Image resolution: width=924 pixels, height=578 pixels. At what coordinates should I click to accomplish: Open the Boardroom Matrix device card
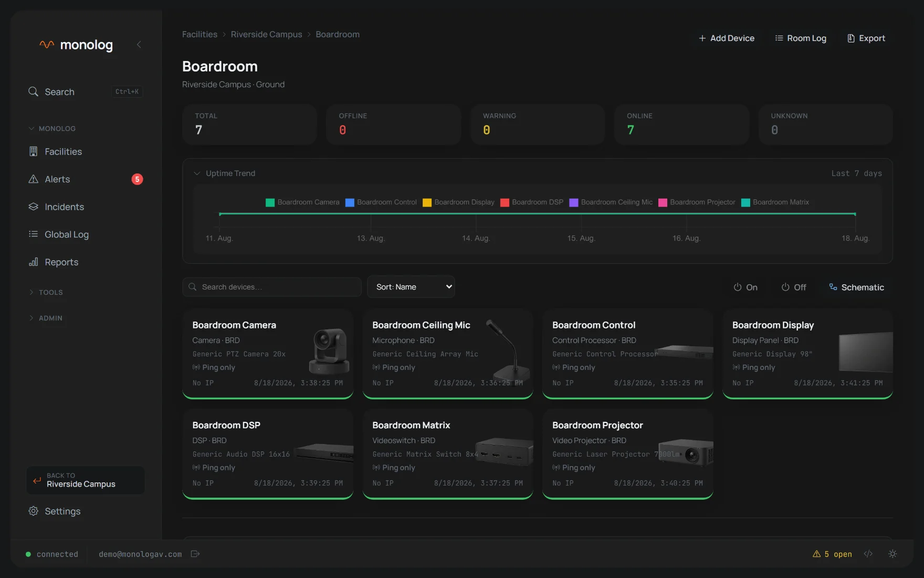pyautogui.click(x=448, y=455)
